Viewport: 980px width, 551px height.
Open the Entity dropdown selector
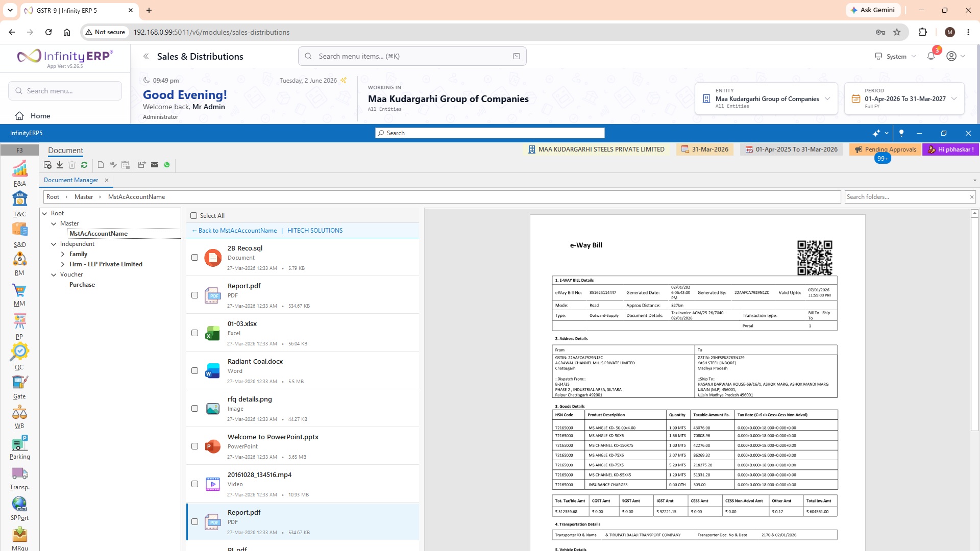click(766, 98)
